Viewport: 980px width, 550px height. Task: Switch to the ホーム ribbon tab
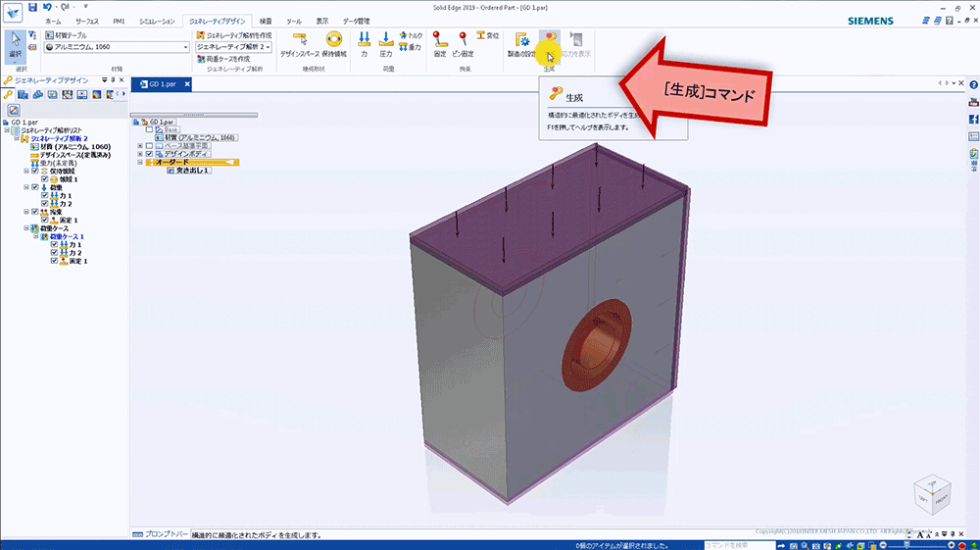[53, 22]
